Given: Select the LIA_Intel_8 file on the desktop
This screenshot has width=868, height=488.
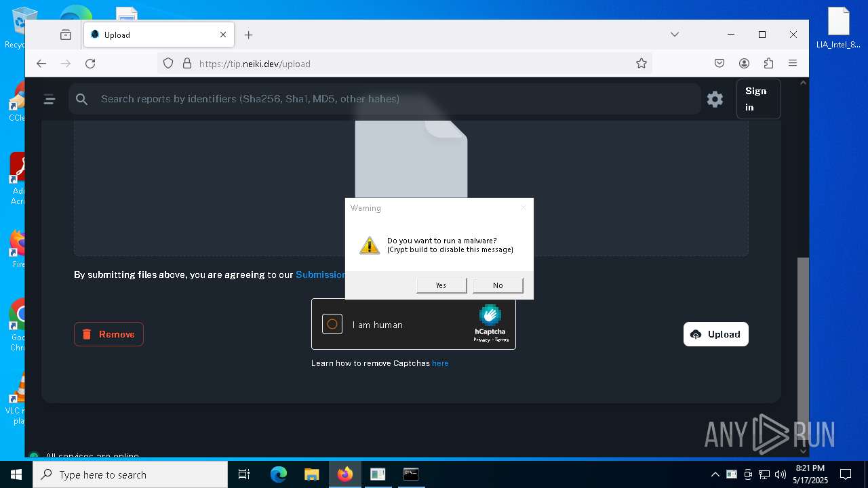Looking at the screenshot, I should (838, 28).
